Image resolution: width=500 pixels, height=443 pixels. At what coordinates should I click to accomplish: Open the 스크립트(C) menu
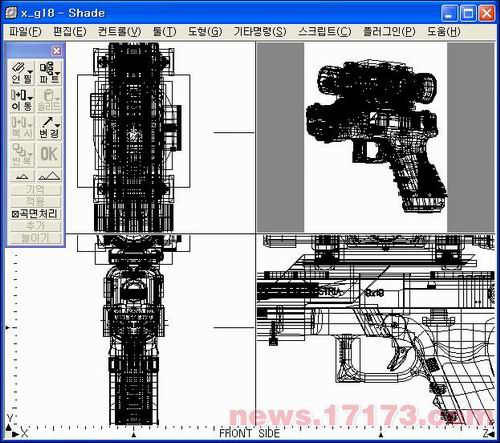(325, 32)
